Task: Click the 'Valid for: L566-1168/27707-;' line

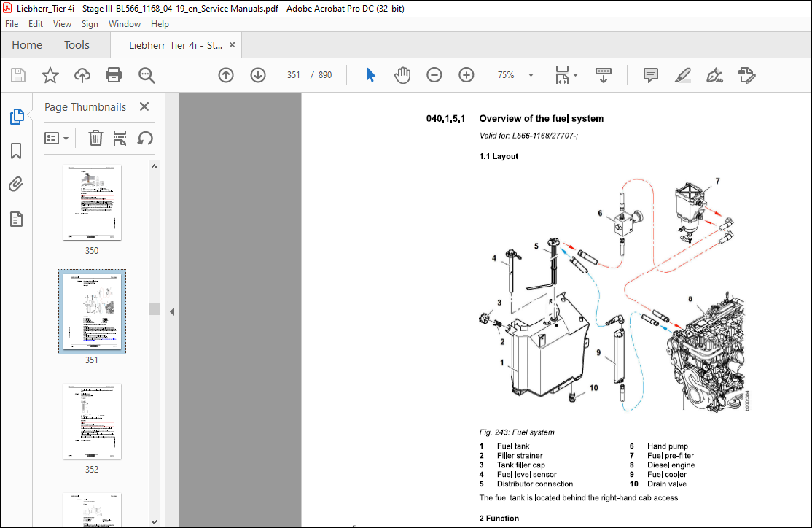Action: point(528,136)
